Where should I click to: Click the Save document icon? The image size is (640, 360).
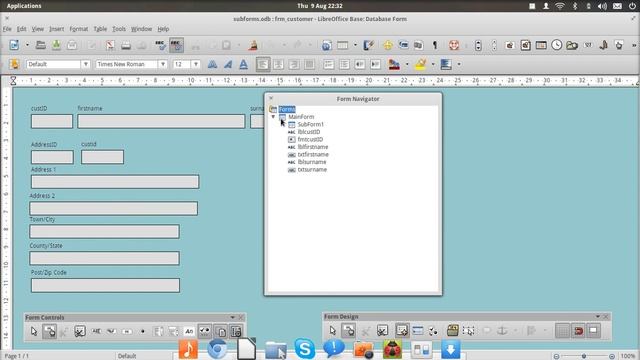coord(56,45)
